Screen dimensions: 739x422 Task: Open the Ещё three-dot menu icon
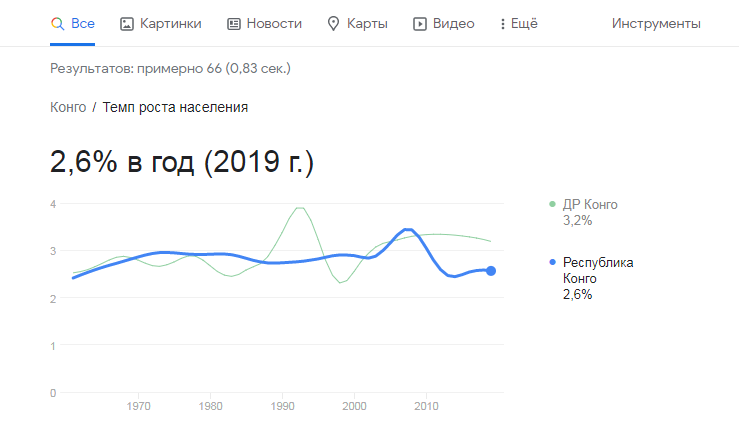[x=503, y=24]
